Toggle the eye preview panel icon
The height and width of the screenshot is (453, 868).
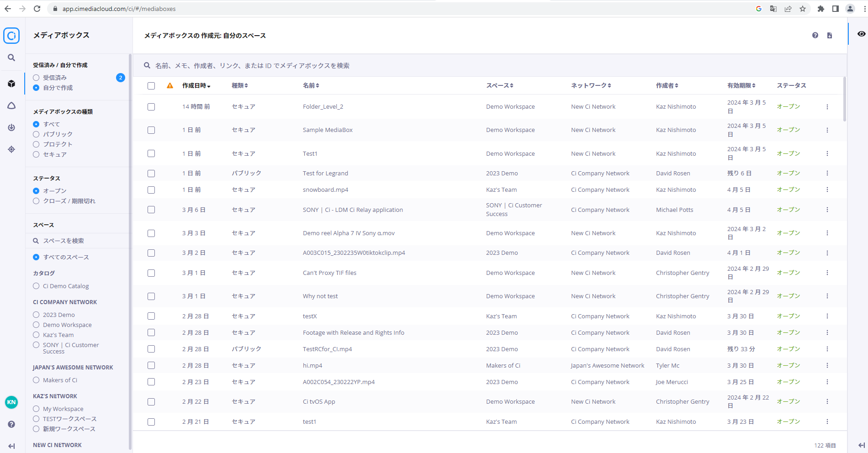pos(861,34)
